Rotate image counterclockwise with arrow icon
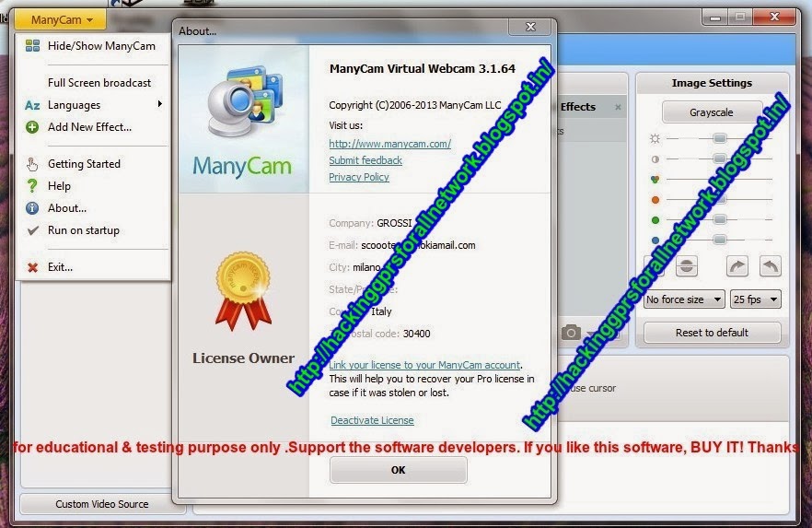Viewport: 812px width, 528px height. coord(770,266)
